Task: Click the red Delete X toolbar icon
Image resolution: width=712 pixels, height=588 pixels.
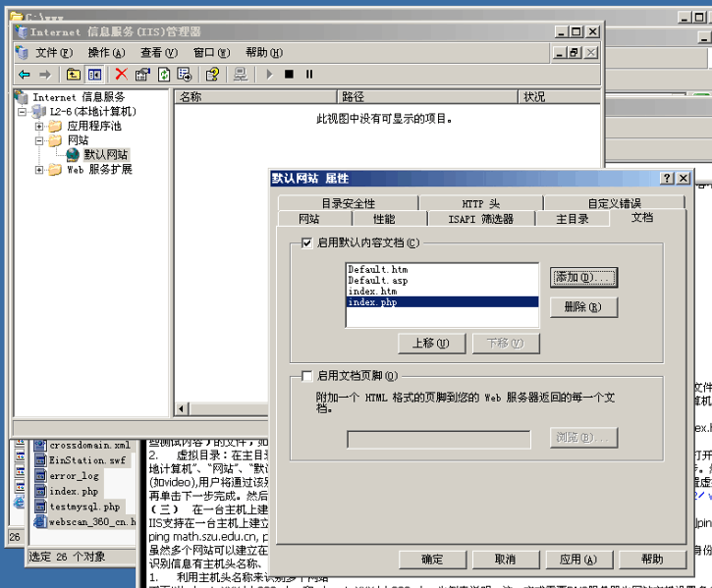Action: coord(121,74)
